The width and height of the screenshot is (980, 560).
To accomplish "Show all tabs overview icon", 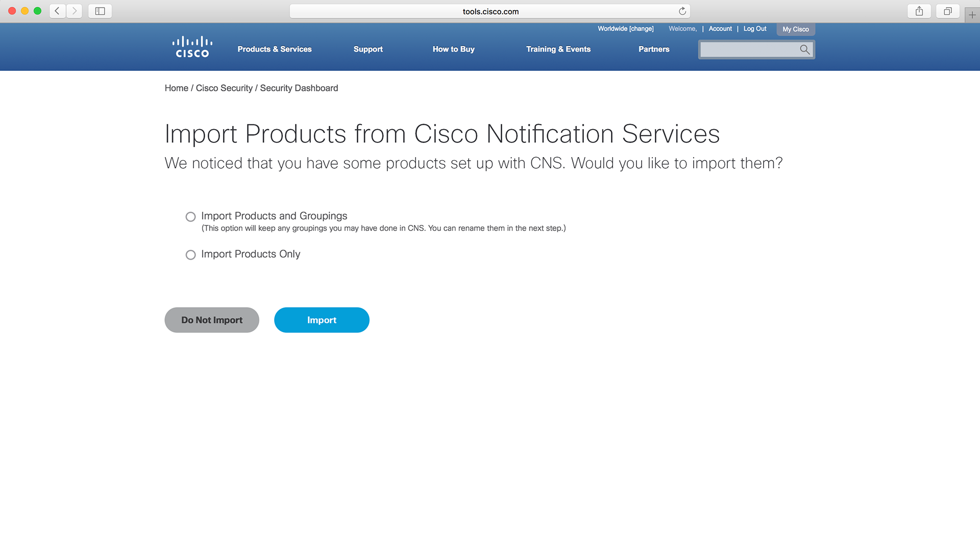I will pyautogui.click(x=947, y=11).
